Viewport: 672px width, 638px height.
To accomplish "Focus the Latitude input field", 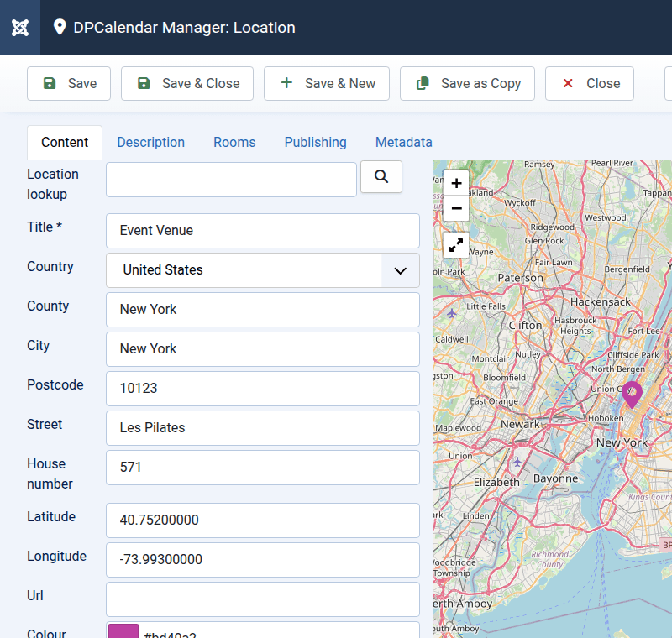I will coord(262,520).
